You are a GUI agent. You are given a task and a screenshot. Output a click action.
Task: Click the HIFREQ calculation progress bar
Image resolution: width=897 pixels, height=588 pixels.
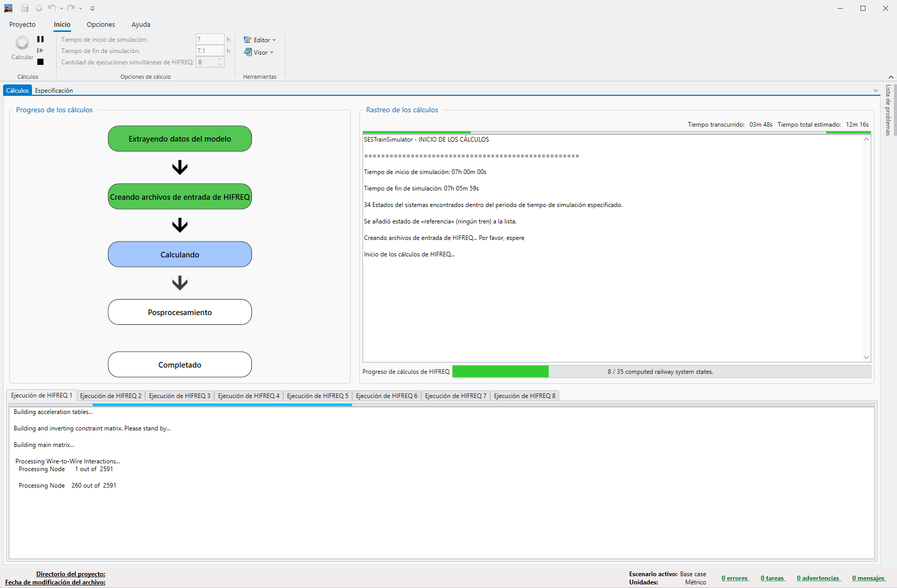[661, 372]
